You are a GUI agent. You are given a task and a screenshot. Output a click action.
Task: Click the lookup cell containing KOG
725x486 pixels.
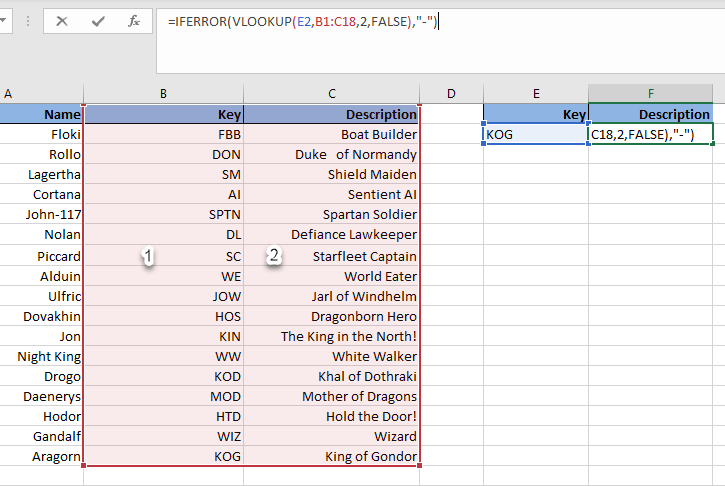[x=536, y=134]
